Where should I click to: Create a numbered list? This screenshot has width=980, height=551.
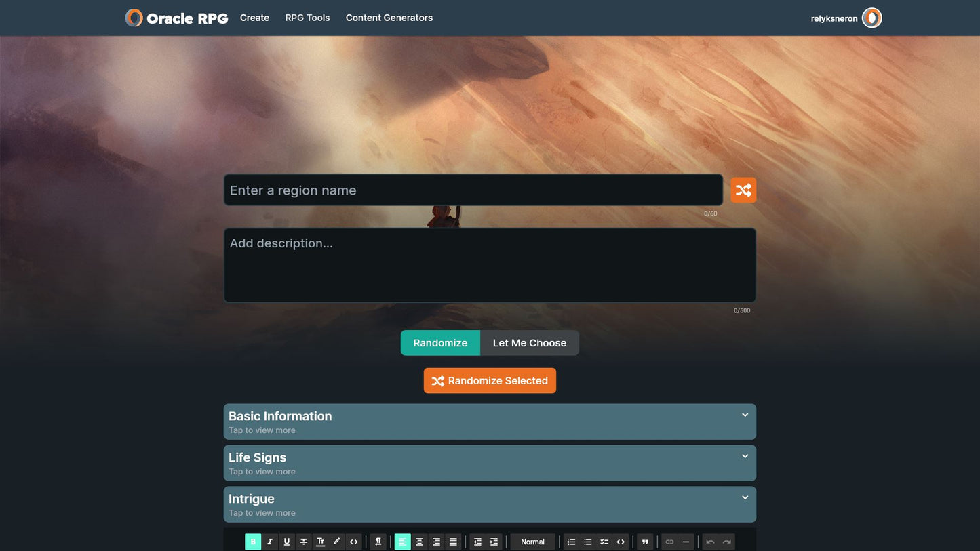[x=571, y=542]
